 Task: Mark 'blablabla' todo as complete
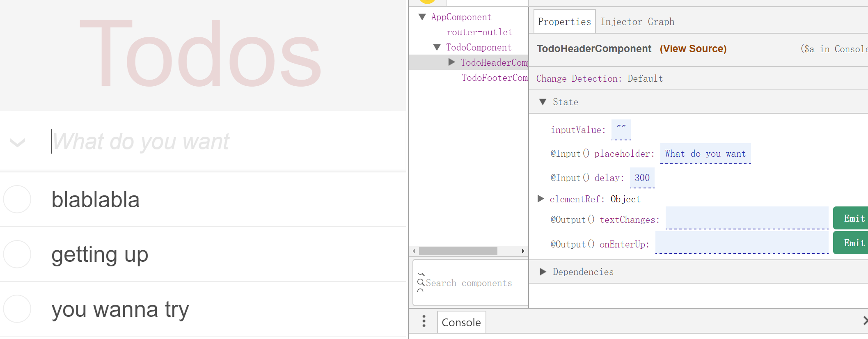(x=17, y=199)
